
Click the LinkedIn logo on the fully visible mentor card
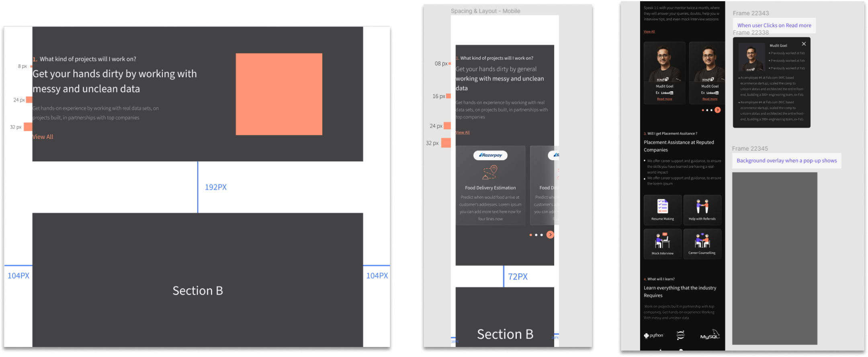(667, 93)
